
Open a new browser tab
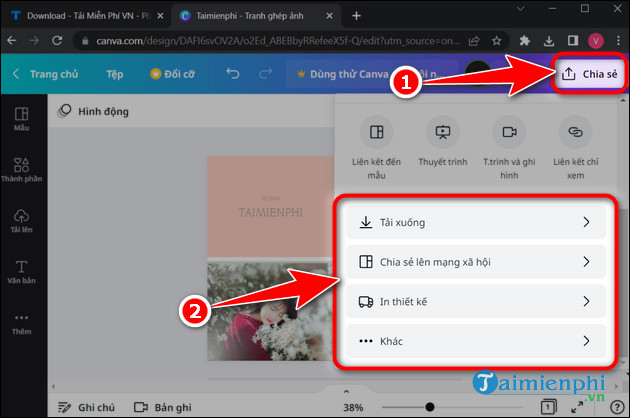356,16
